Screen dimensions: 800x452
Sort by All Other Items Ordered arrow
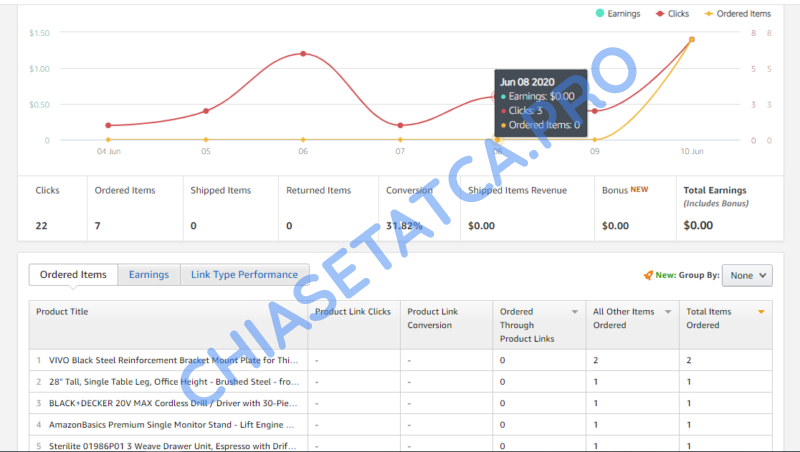[x=668, y=312]
